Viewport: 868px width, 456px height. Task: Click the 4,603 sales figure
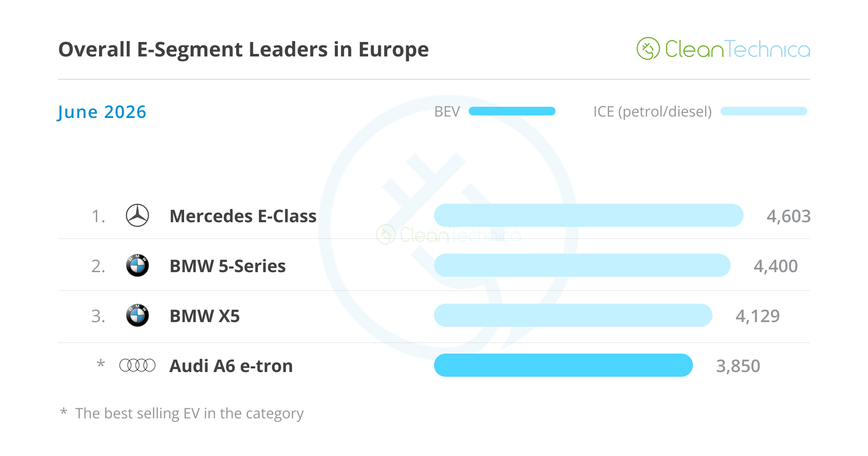(789, 216)
